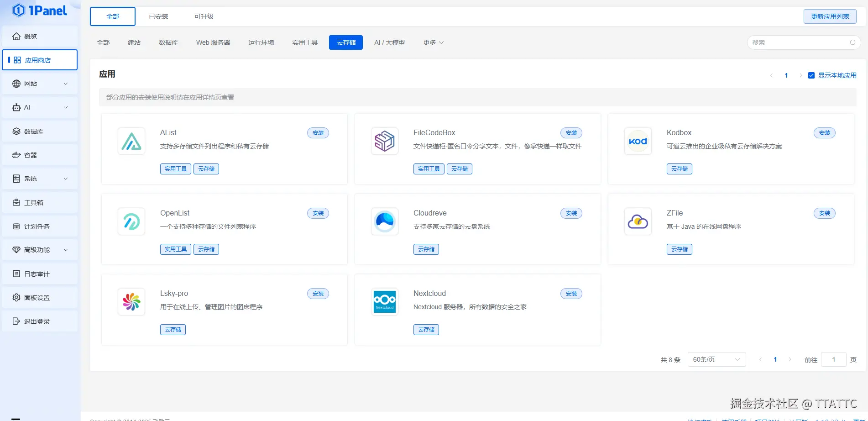Switch to the 可升级 tab
Image resolution: width=868 pixels, height=421 pixels.
204,16
